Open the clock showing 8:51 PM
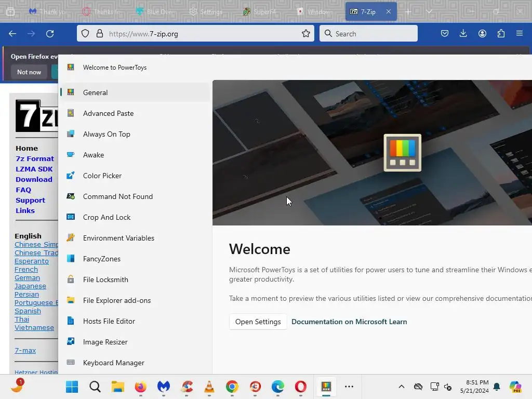The image size is (532, 399). click(x=474, y=387)
